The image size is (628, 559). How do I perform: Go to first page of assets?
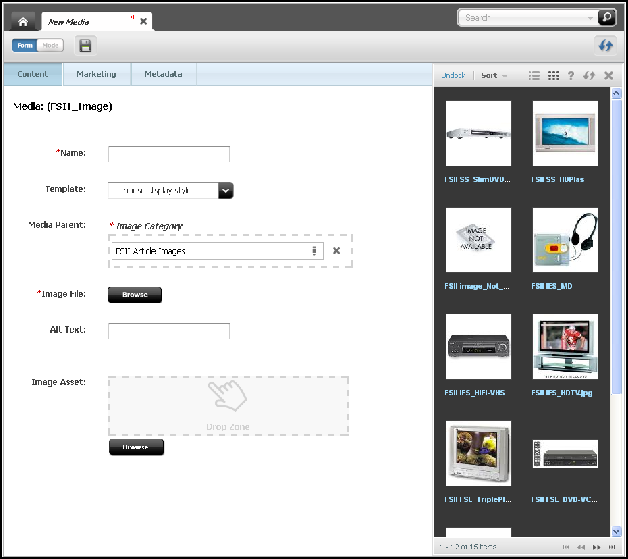pos(566,547)
